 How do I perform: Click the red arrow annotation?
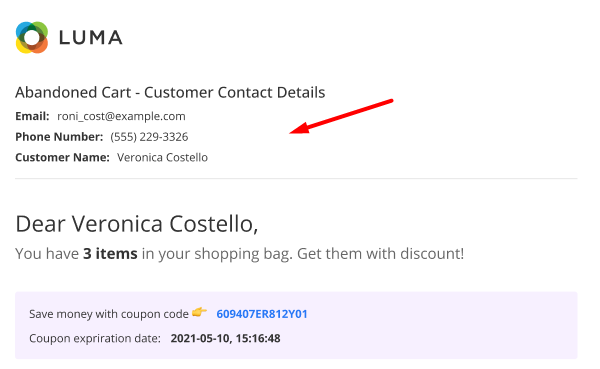pos(341,116)
